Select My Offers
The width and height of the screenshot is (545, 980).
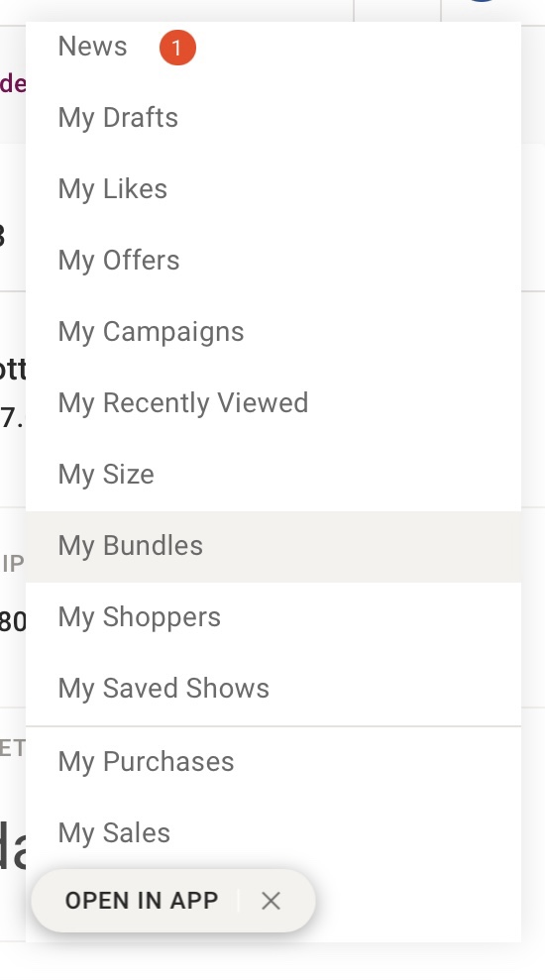click(273, 261)
